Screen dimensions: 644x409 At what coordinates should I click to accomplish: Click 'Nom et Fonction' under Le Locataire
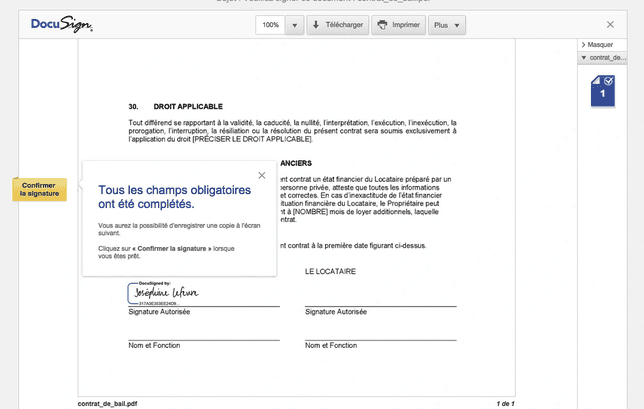tap(331, 345)
